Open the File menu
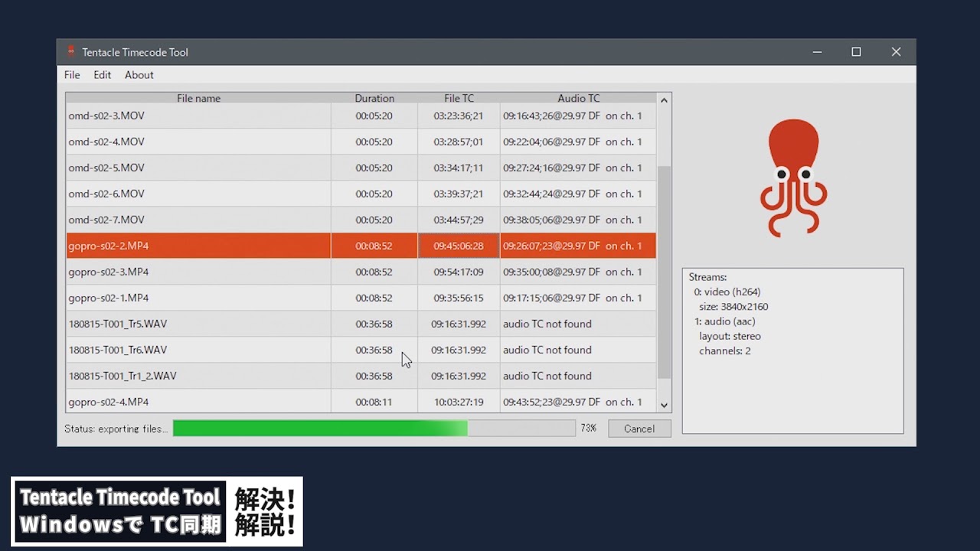This screenshot has width=980, height=551. pyautogui.click(x=72, y=75)
